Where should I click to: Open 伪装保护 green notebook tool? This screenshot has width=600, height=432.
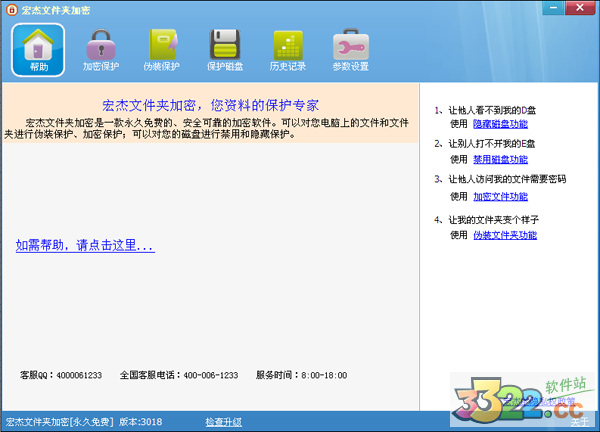tap(161, 50)
